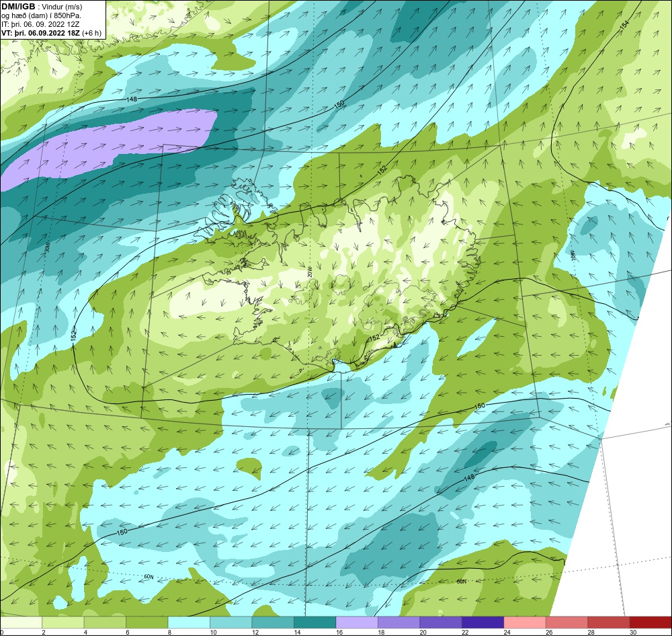The height and width of the screenshot is (636, 672).
Task: Click the '148' contour label in the southeast ocean
Action: point(469,477)
